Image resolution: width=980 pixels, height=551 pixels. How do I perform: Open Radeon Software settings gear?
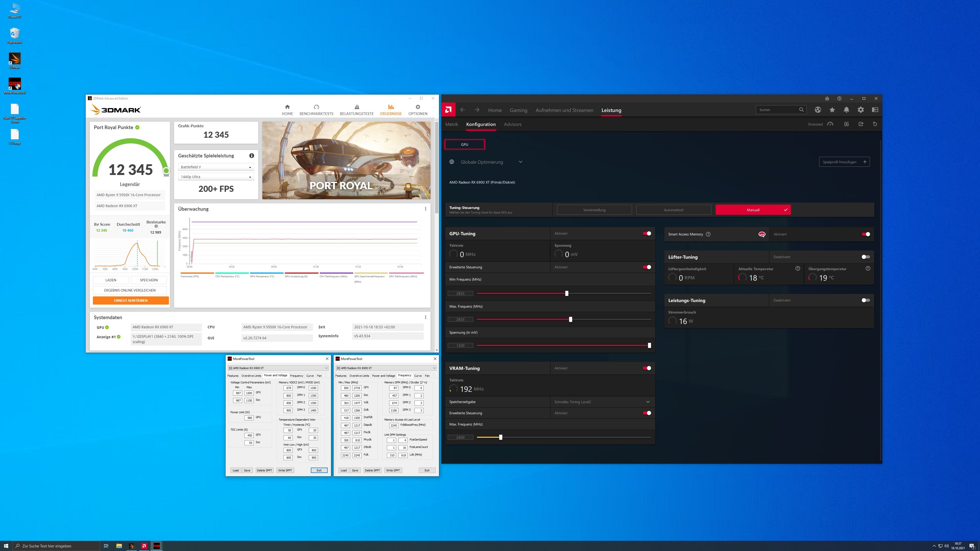pos(861,109)
